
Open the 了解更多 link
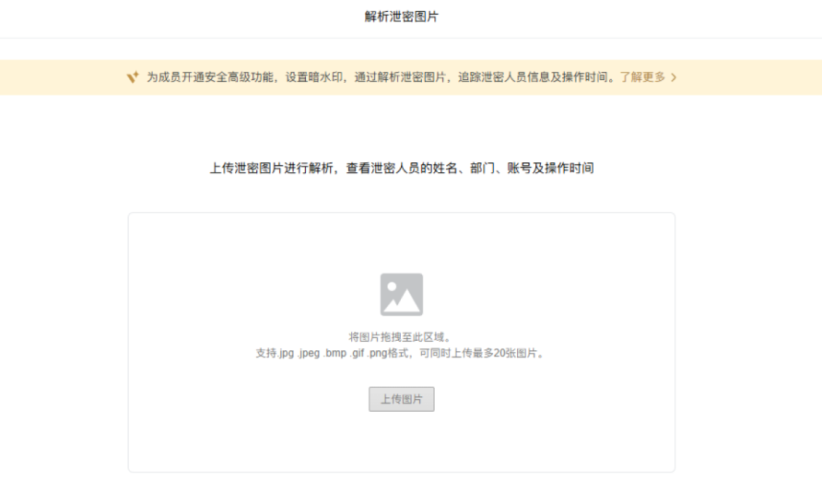pos(641,77)
